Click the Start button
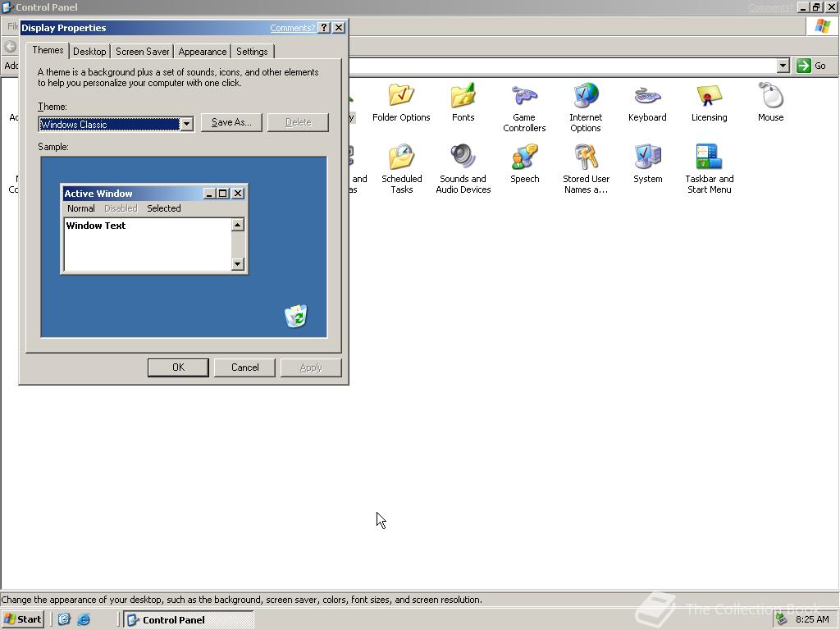Image resolution: width=840 pixels, height=630 pixels. [22, 619]
